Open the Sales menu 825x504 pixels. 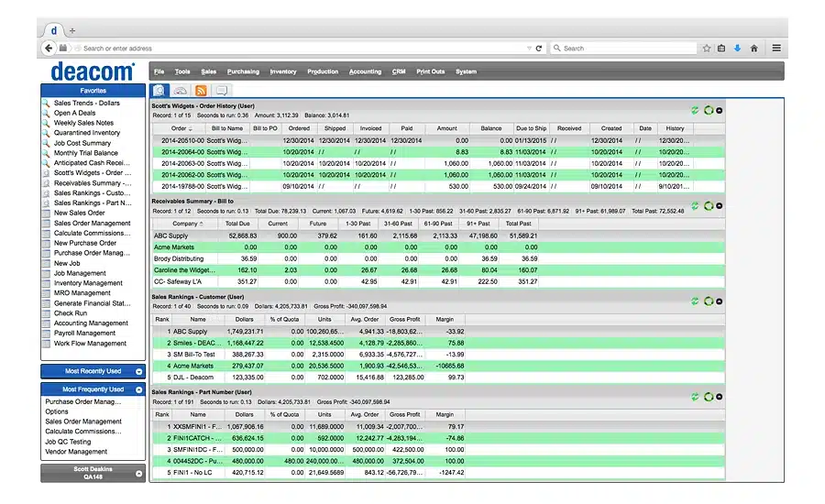pyautogui.click(x=208, y=71)
